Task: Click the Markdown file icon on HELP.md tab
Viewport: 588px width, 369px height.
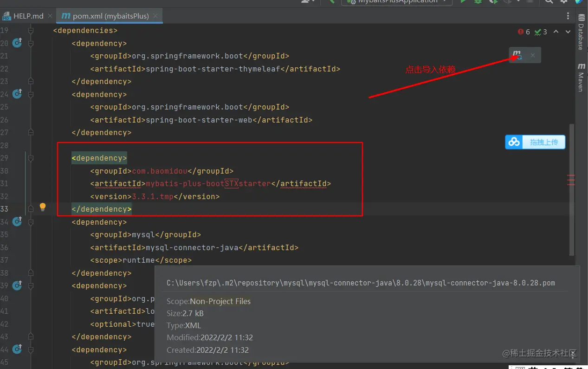Action: tap(6, 16)
